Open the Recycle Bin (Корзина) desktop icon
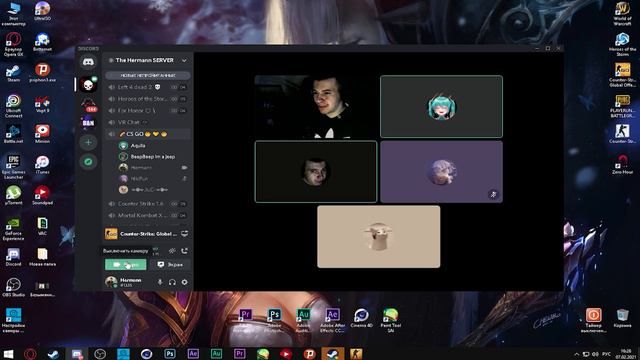This screenshot has height=360, width=640. pos(622,318)
